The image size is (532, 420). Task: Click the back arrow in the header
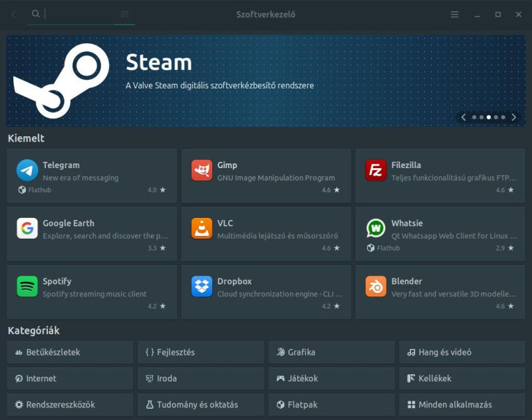tap(13, 14)
